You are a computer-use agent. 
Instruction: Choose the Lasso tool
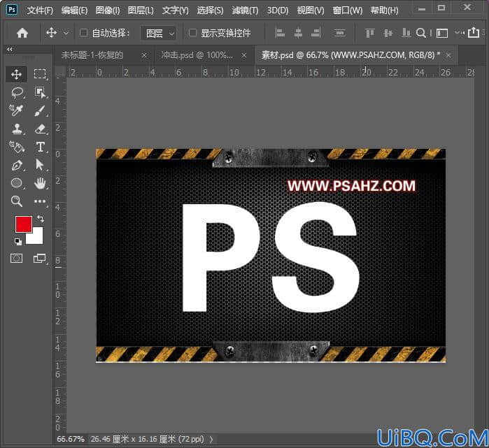(x=17, y=92)
